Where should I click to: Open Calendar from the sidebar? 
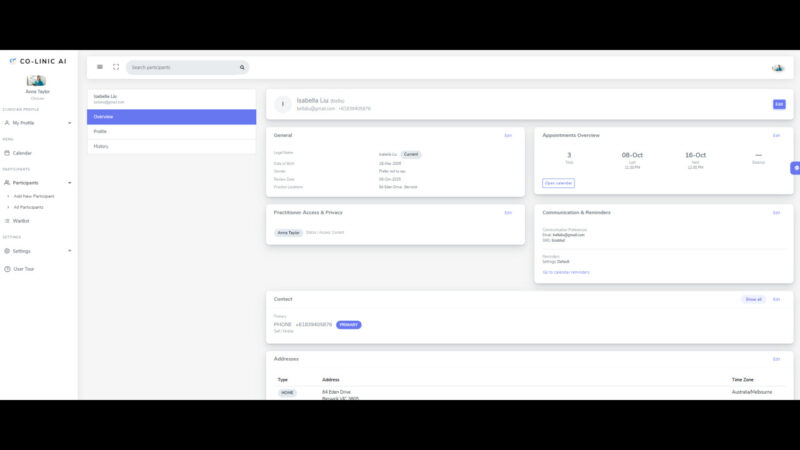tap(22, 153)
